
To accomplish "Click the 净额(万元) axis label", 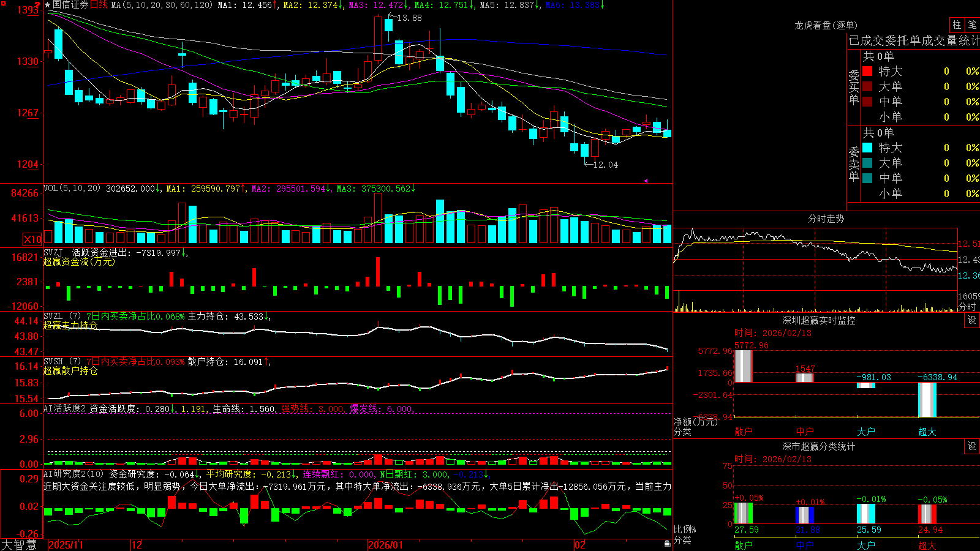I will pos(695,422).
